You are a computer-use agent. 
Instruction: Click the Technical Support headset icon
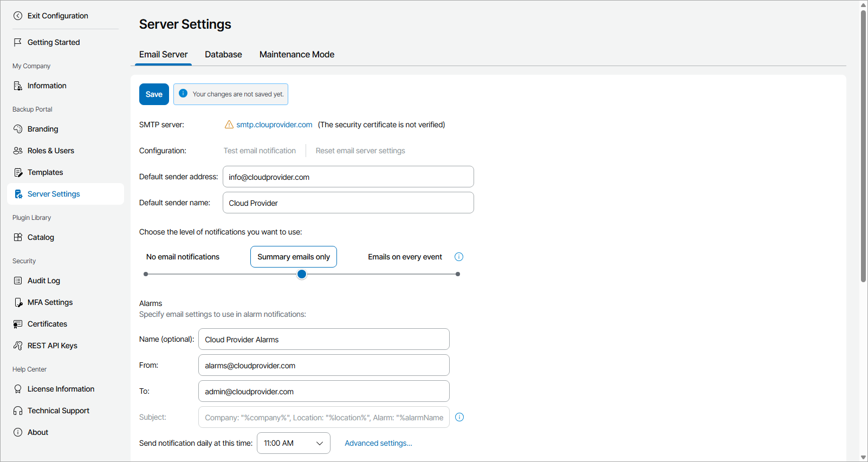[18, 411]
